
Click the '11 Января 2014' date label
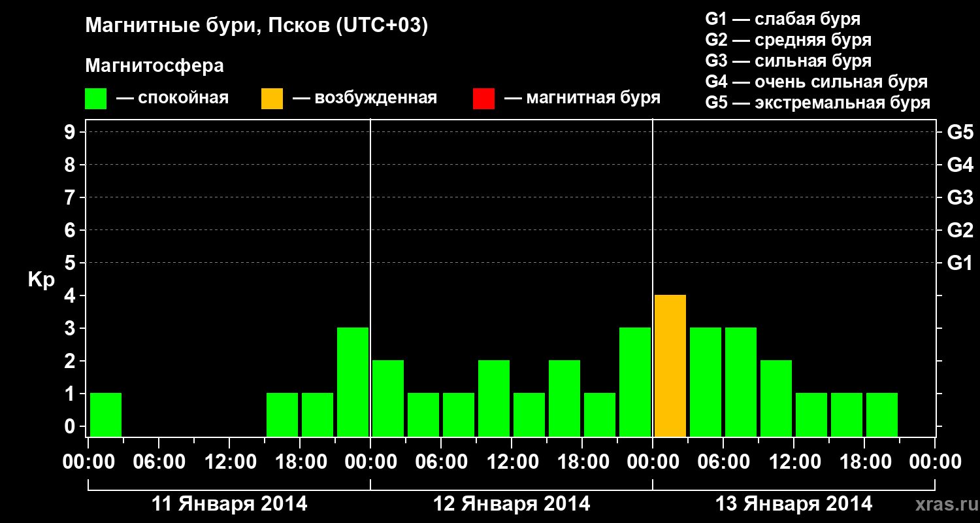pos(229,504)
